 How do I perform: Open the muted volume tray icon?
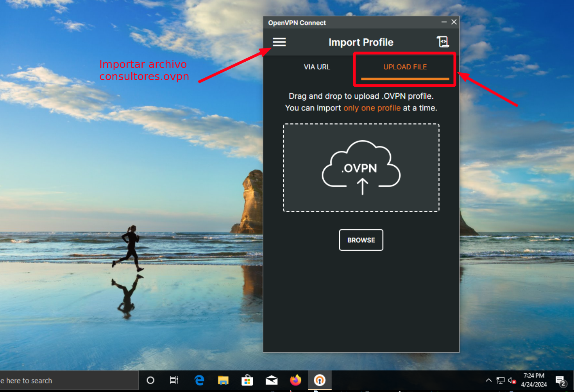coord(512,380)
